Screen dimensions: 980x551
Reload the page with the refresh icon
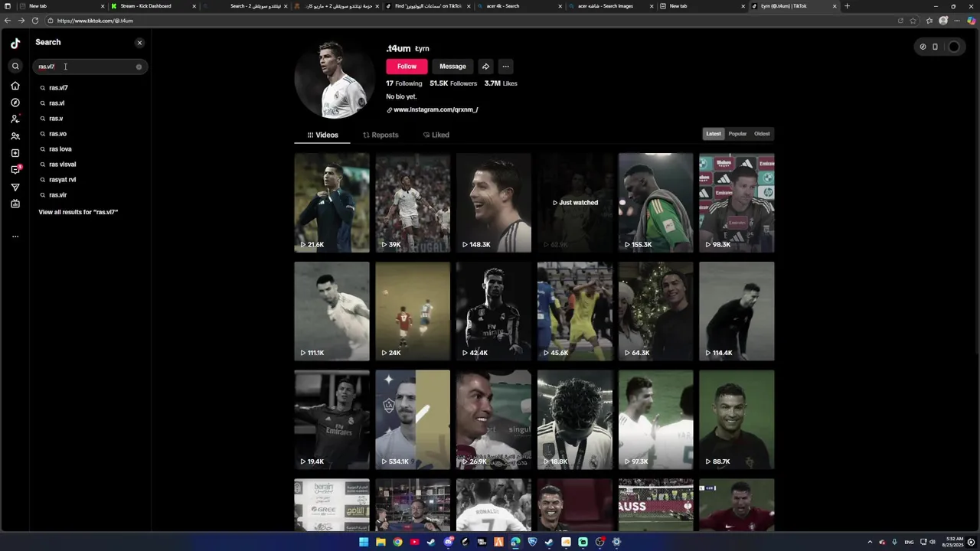35,21
